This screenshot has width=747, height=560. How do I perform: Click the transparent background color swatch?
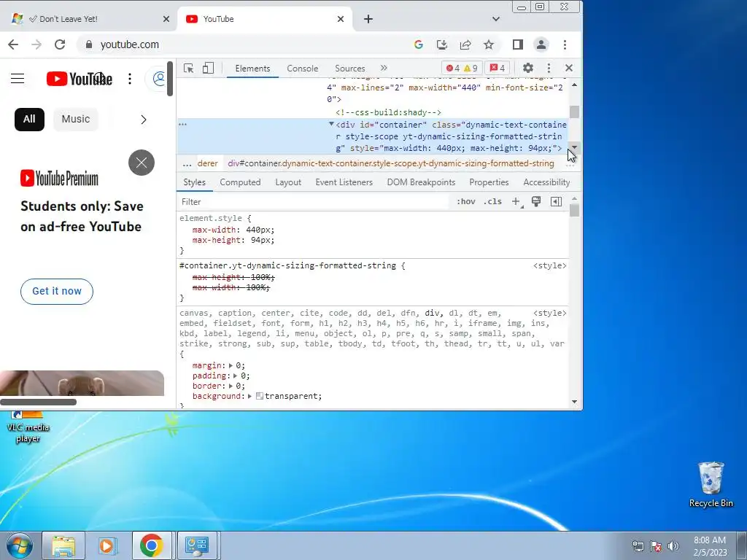click(x=260, y=396)
